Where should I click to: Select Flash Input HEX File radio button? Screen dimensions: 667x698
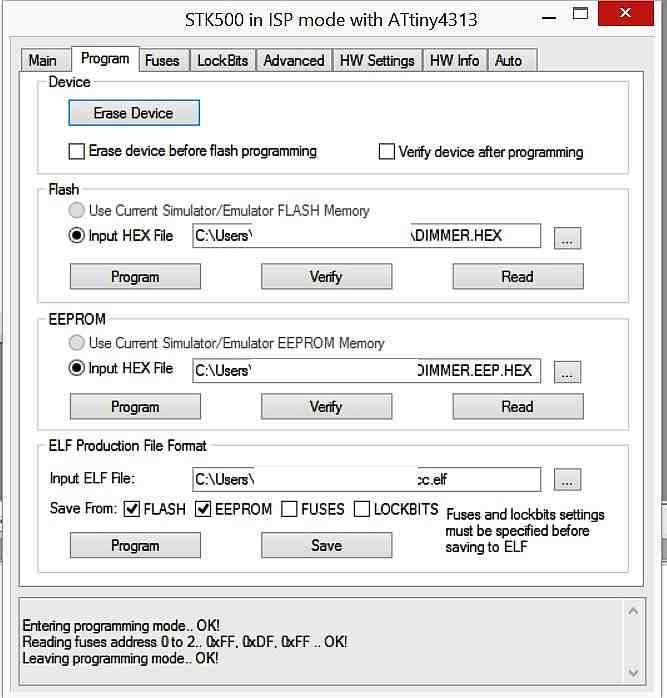pyautogui.click(x=77, y=235)
